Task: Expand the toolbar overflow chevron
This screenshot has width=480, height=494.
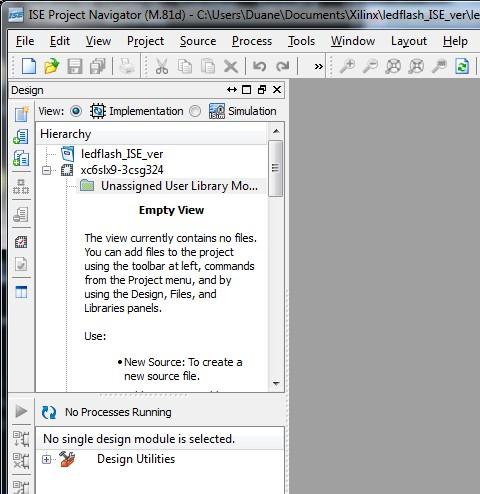Action: tap(319, 67)
